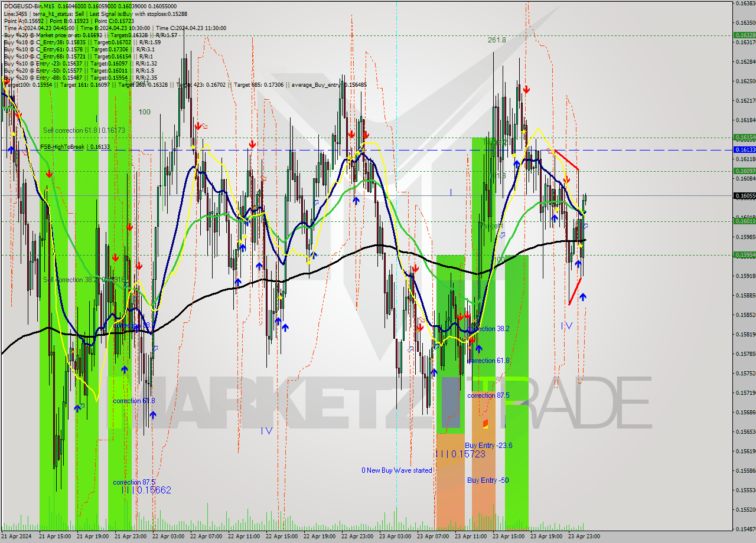Select the '0 New Buy Wave started' label
Image resolution: width=756 pixels, height=543 pixels.
pyautogui.click(x=397, y=470)
